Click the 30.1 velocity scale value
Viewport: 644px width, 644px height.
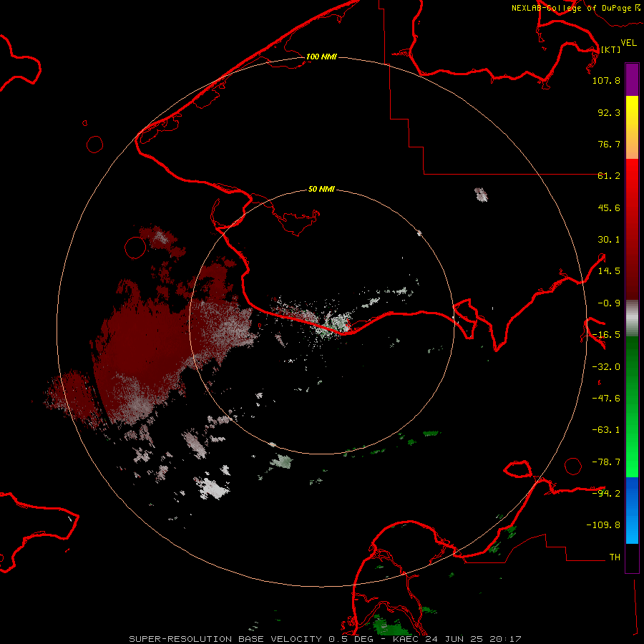pos(609,240)
